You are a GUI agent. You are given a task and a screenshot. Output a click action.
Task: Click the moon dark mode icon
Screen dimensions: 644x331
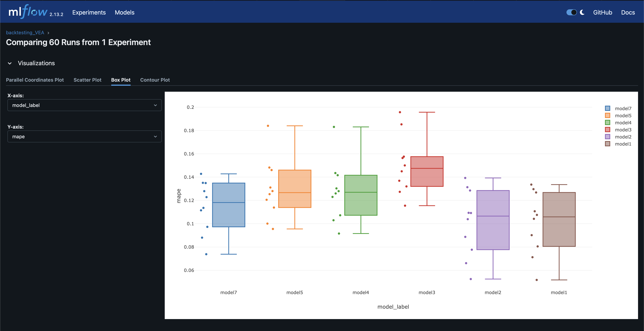pos(582,12)
